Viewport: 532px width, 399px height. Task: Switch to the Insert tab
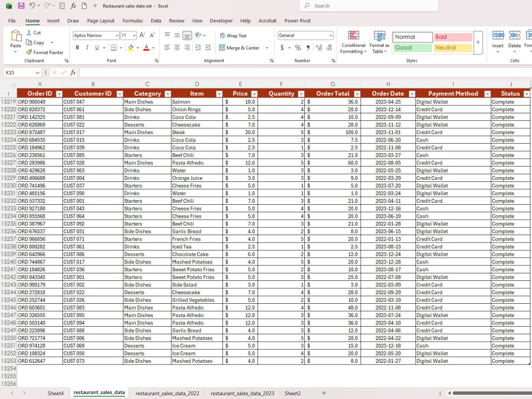[53, 21]
